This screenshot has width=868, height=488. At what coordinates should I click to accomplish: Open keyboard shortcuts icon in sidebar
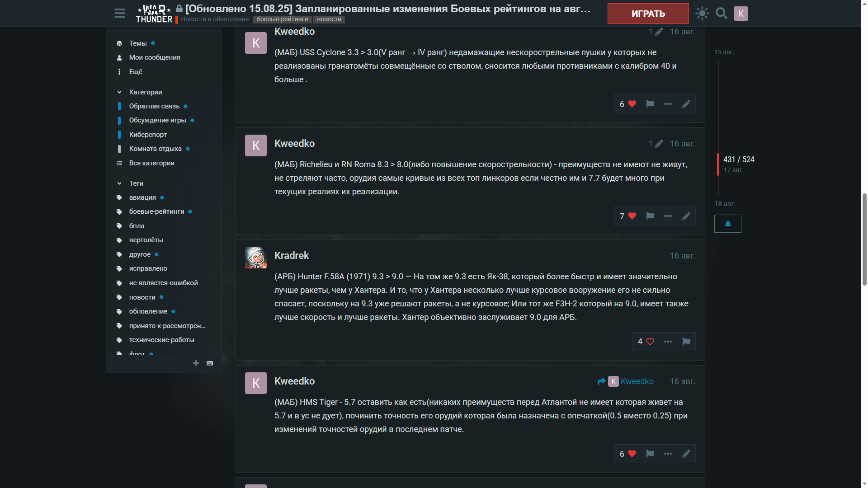[x=210, y=363]
